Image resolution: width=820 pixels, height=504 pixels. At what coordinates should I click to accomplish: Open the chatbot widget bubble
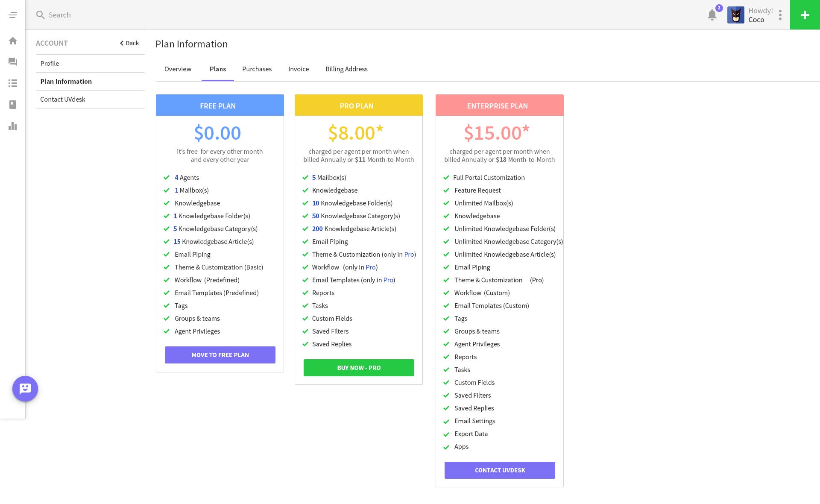tap(25, 389)
